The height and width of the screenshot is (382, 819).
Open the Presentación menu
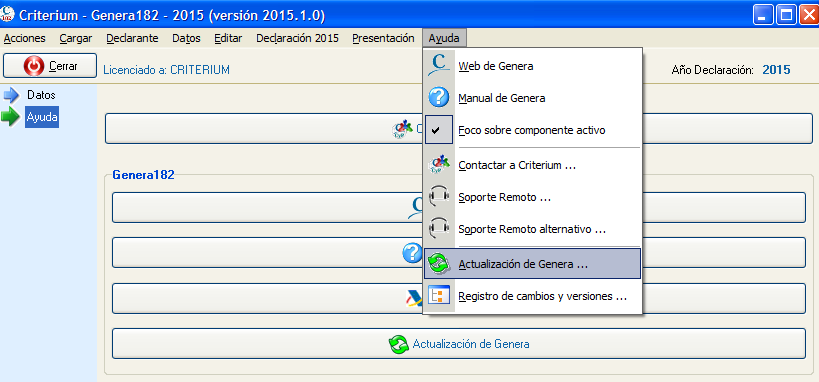click(x=383, y=38)
